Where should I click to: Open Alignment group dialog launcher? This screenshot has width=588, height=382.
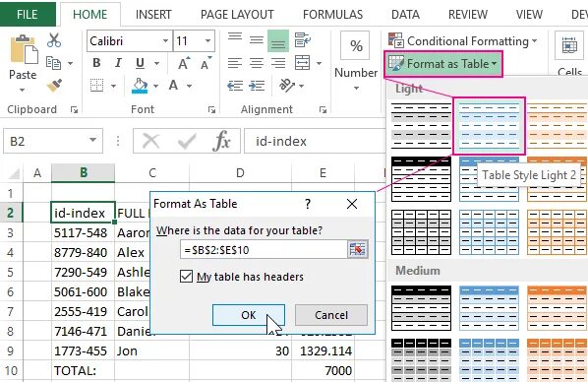[323, 109]
